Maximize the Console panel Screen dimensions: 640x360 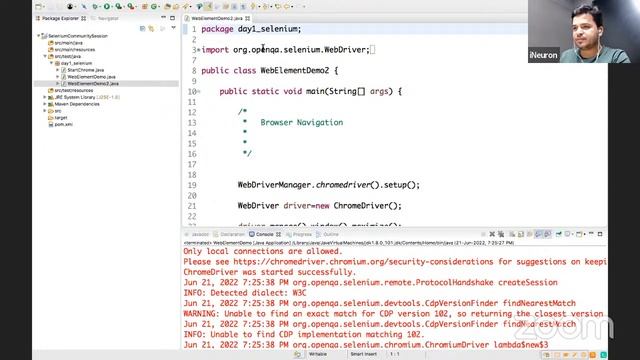click(600, 234)
